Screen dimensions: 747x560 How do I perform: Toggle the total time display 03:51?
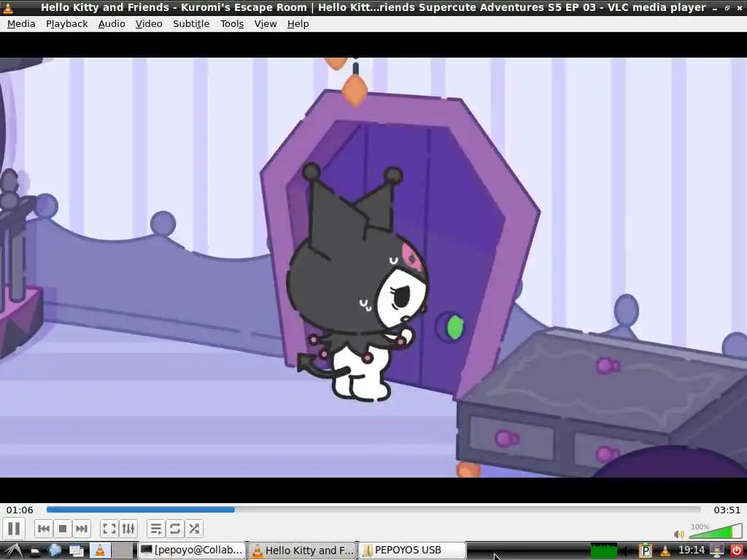click(727, 510)
